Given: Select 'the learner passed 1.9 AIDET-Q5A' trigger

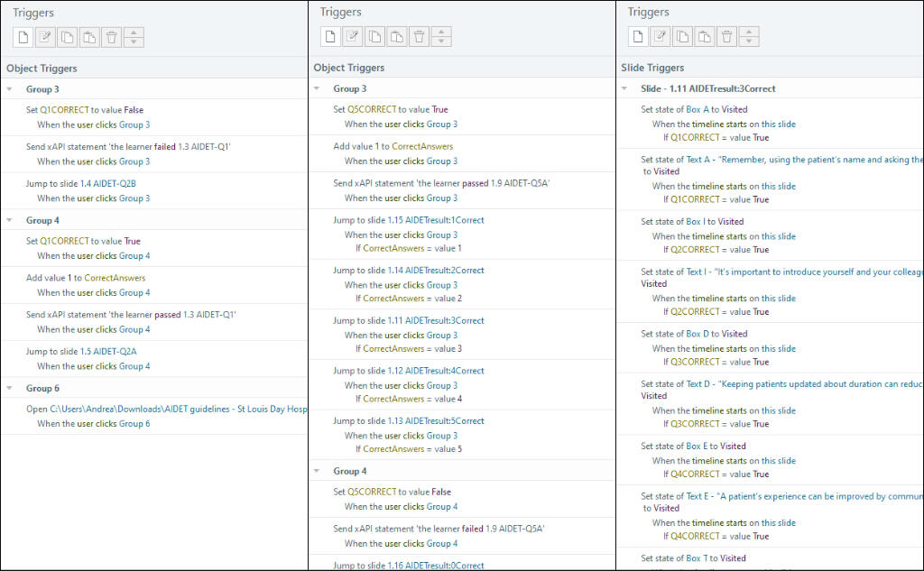Looking at the screenshot, I should [x=441, y=183].
